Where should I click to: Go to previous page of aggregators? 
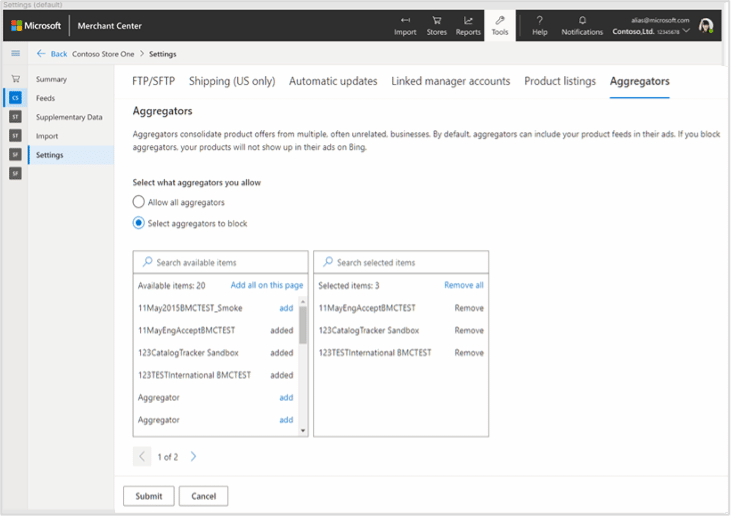coord(142,457)
